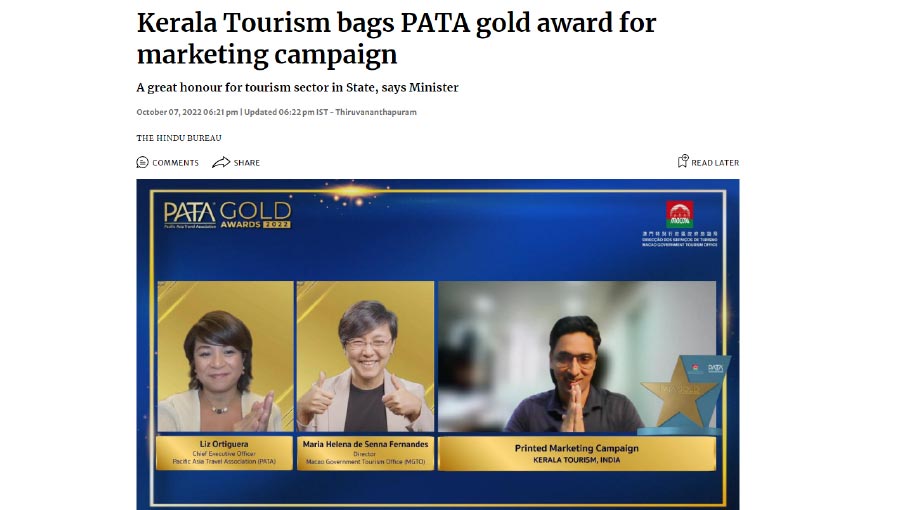The image size is (907, 510).
Task: Click the October 07, 2022 publish date
Action: [187, 112]
